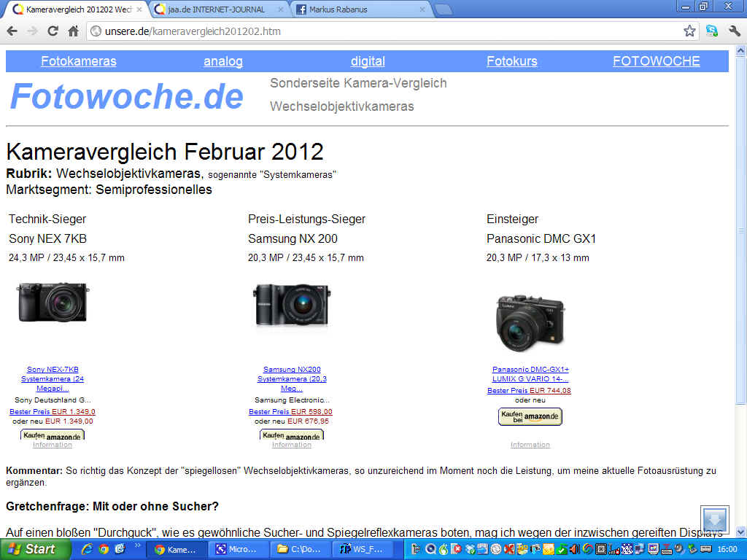Click the Kaufen bei amazon.de button for Panasonic
Screen dimensions: 747x560
point(530,416)
